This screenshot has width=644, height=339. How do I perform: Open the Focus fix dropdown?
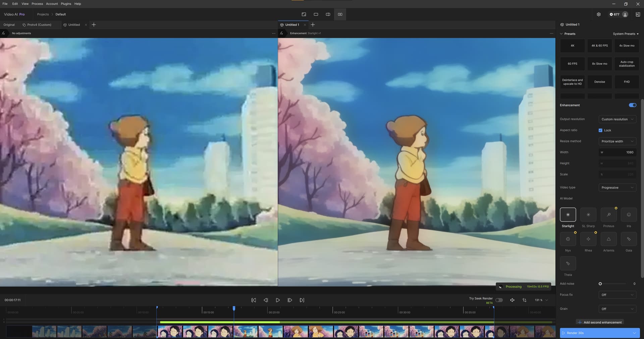click(x=617, y=295)
